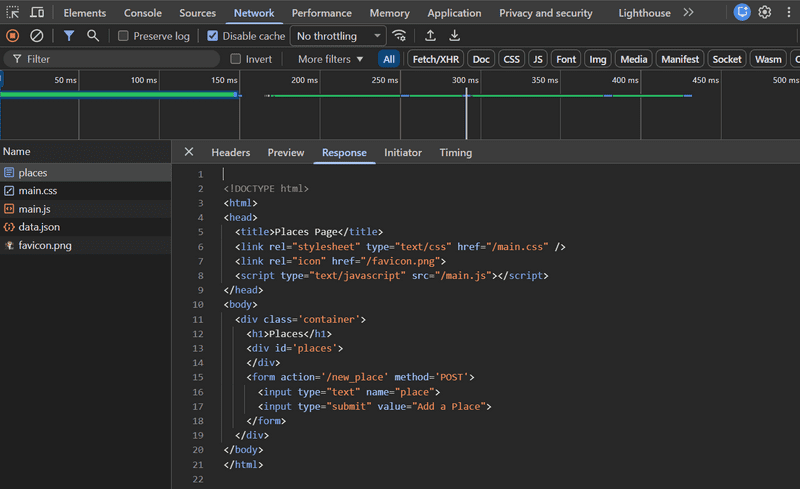Switch to the Console tab

pyautogui.click(x=143, y=13)
